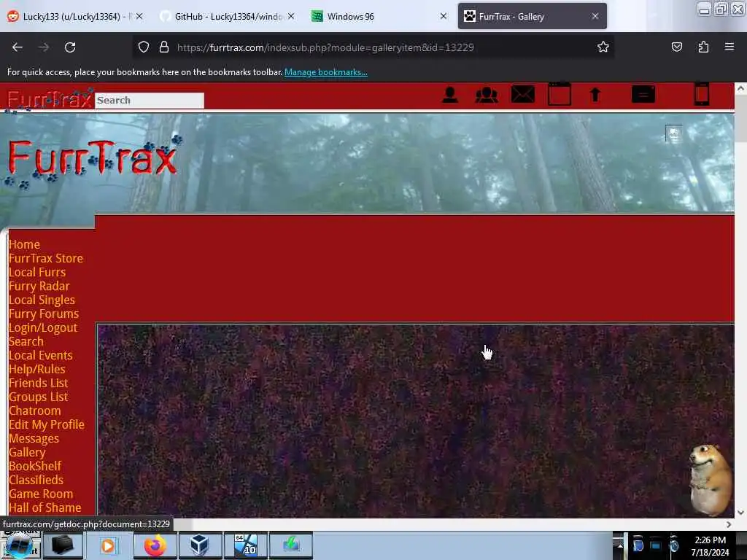
Task: Open the Hall of Shame link
Action: (44, 507)
